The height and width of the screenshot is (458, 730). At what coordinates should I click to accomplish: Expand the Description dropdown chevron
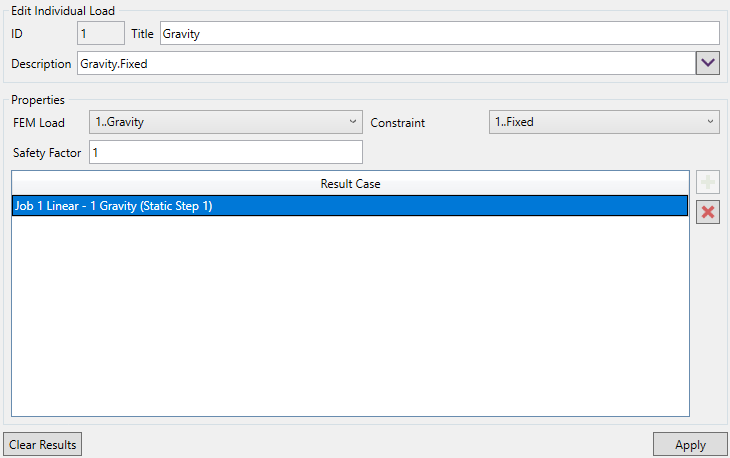coord(708,63)
